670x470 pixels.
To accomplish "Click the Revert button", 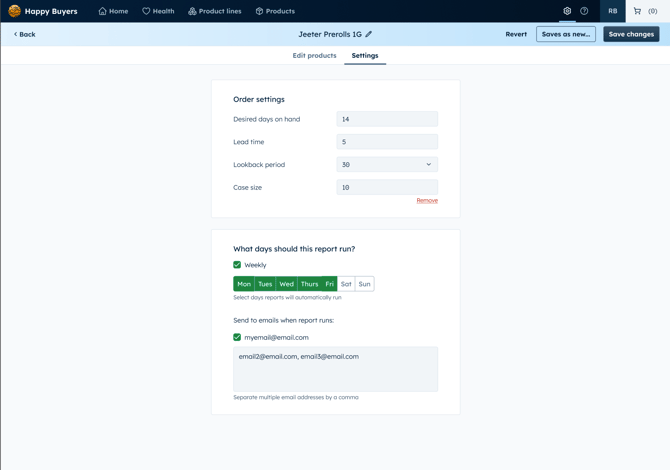I will click(x=516, y=34).
